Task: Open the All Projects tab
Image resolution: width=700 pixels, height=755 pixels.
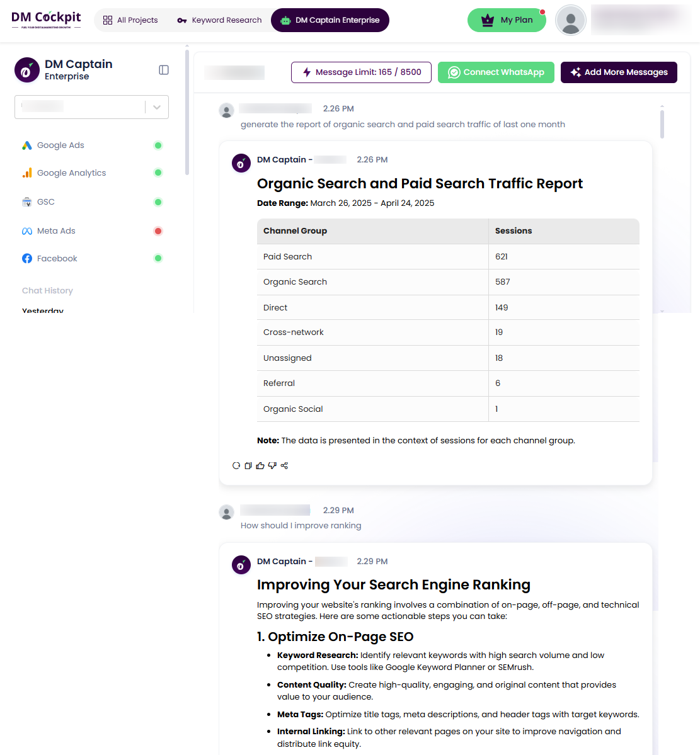Action: tap(130, 20)
